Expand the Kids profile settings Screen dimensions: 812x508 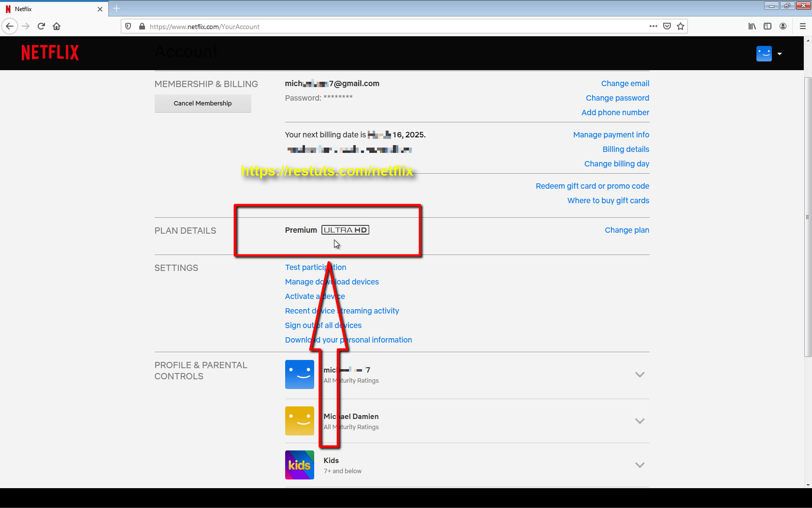click(x=639, y=465)
